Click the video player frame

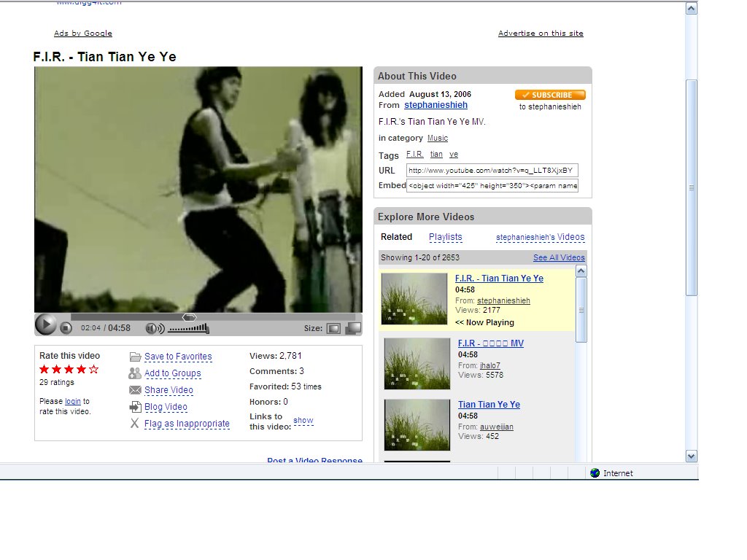point(198,190)
